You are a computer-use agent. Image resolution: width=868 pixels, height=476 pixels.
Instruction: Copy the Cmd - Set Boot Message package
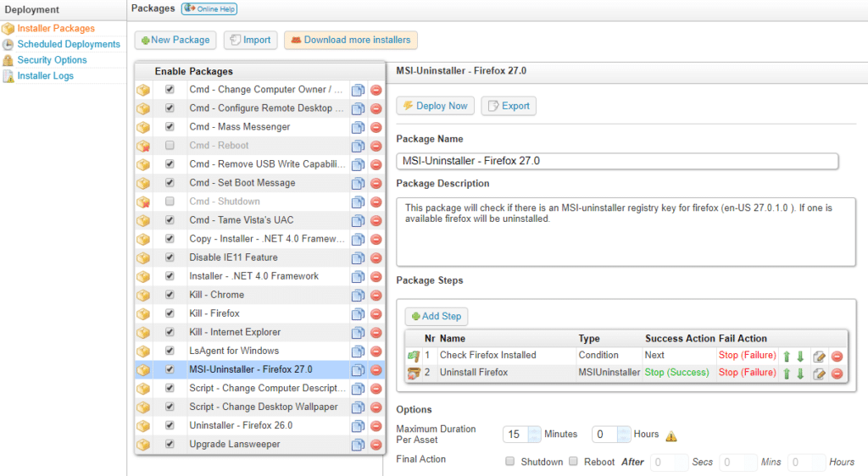(359, 183)
